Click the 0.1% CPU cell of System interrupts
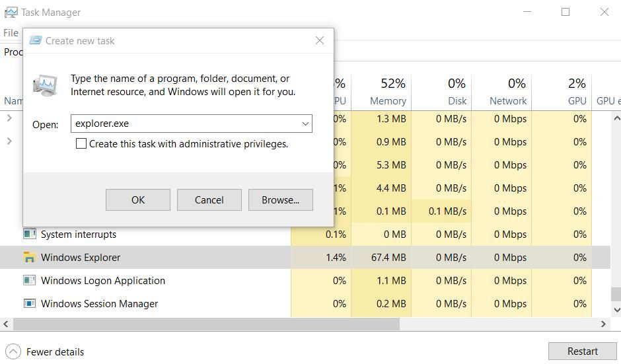This screenshot has width=621, height=364. (321, 234)
